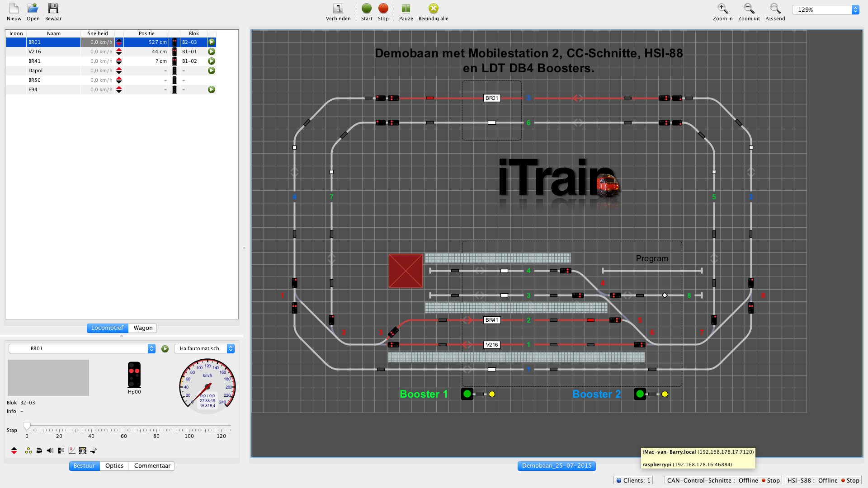Toggle direction arrows for V216 row

[x=119, y=52]
